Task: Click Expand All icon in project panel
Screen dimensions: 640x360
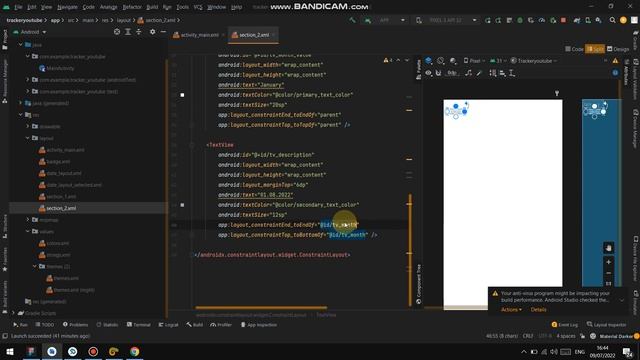Action: pyautogui.click(x=128, y=32)
